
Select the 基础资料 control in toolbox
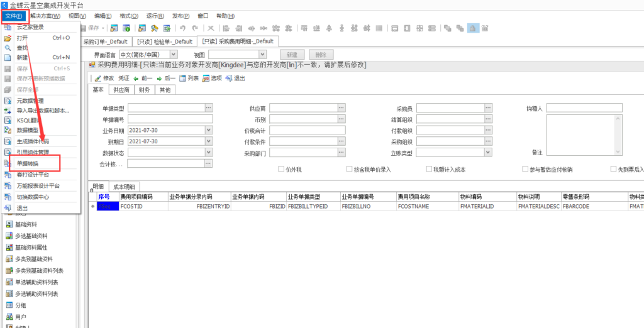pos(9,224)
